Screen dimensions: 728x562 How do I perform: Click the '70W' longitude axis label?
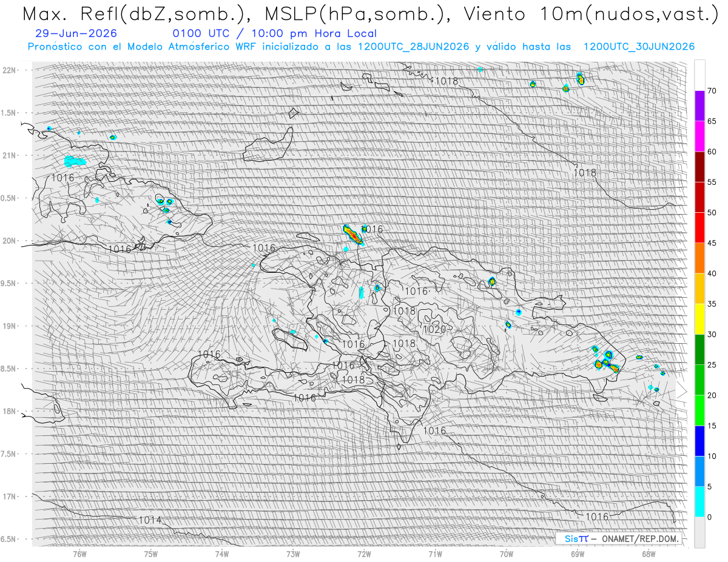point(506,554)
